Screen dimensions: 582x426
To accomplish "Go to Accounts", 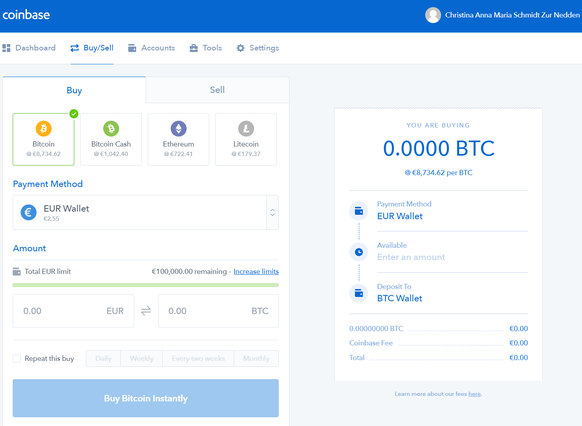I will point(151,48).
